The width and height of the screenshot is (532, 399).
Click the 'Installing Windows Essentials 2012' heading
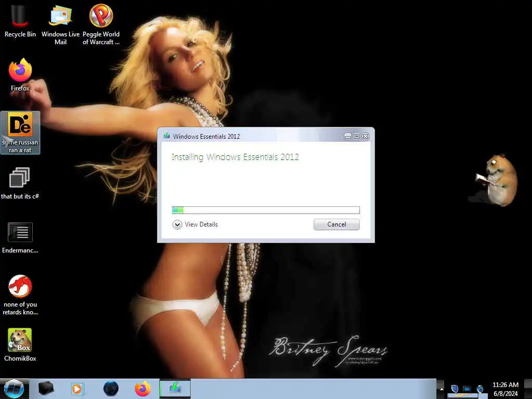tap(235, 157)
